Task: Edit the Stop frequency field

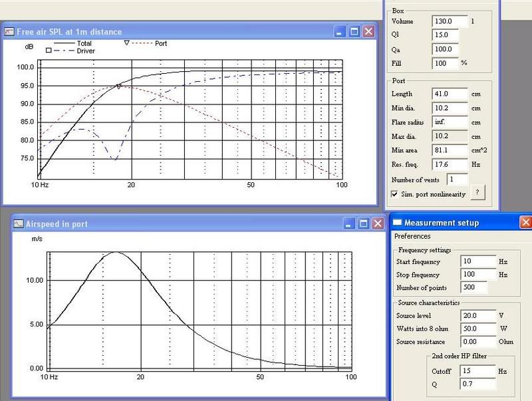Action: (478, 274)
